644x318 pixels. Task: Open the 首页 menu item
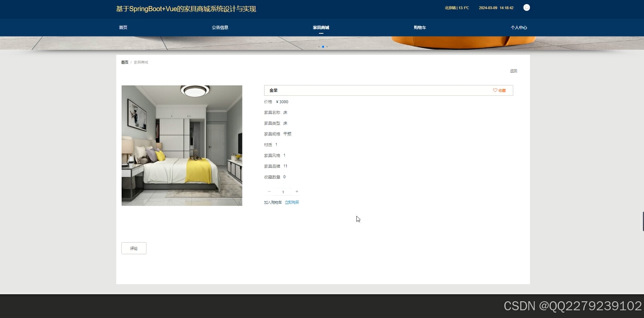click(123, 28)
